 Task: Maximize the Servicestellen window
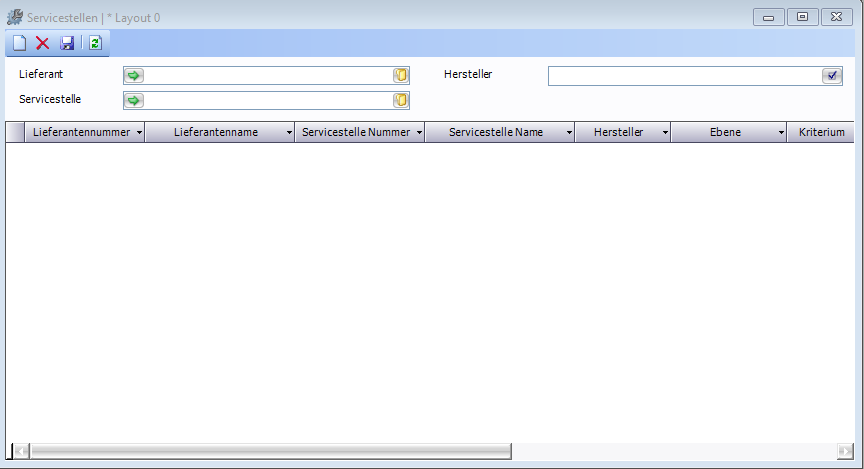click(x=802, y=17)
